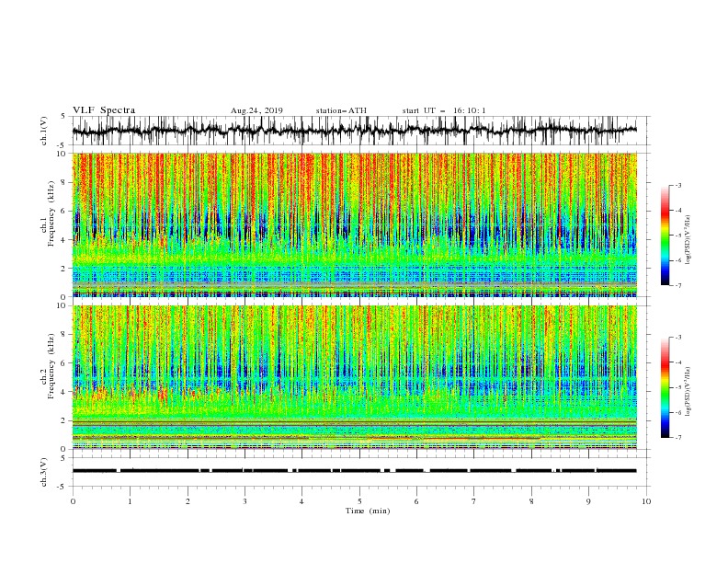Select the 9 tick label on the Time axis
Image resolution: width=728 pixels, height=563 pixels.
[588, 501]
